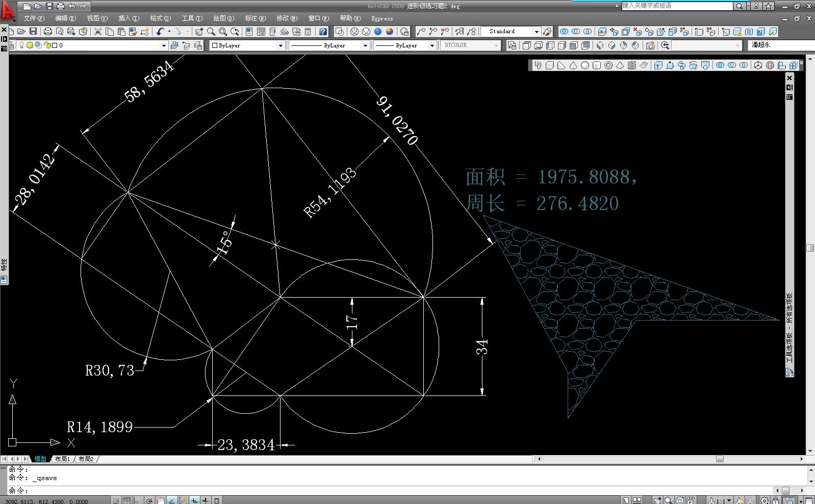The image size is (815, 504).
Task: Select the Realistic visual style blue sphere
Action: click(378, 32)
